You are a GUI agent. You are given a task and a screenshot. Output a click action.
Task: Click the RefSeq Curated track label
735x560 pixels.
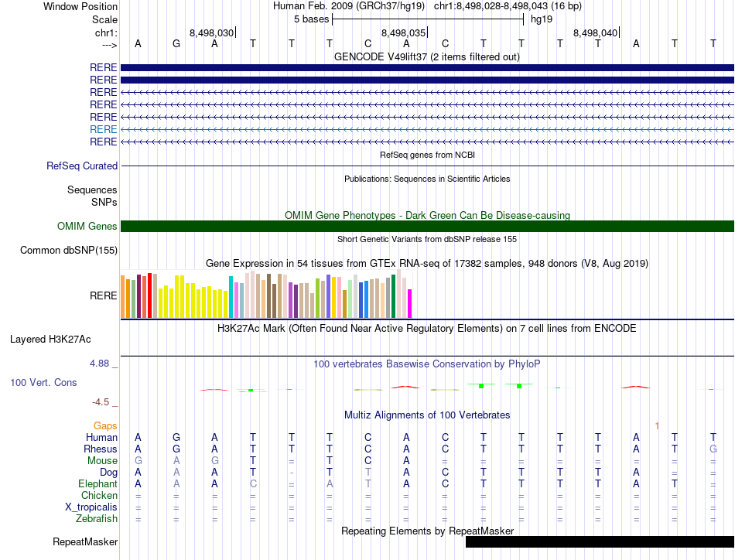point(82,166)
